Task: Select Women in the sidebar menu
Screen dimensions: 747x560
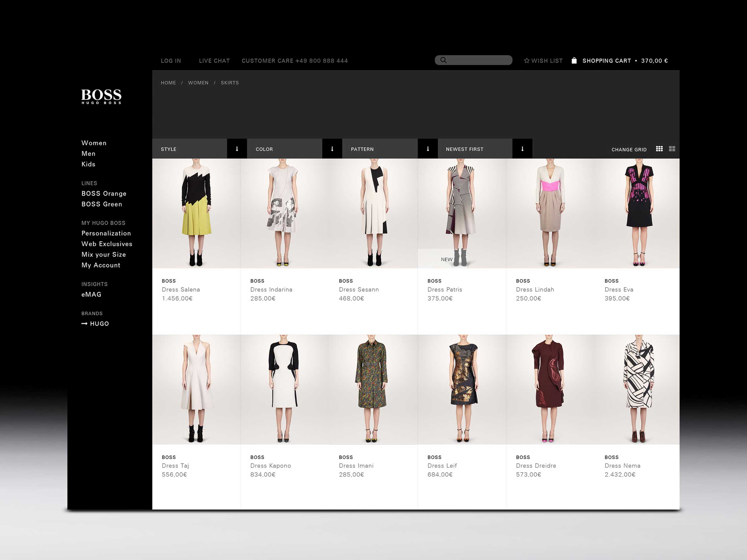Action: coord(94,143)
